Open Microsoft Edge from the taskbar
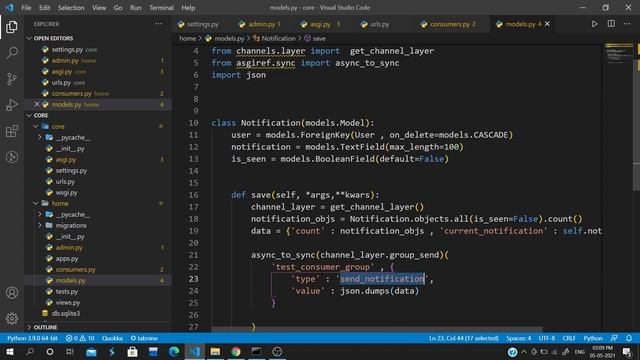Image resolution: width=640 pixels, height=360 pixels. click(x=174, y=352)
